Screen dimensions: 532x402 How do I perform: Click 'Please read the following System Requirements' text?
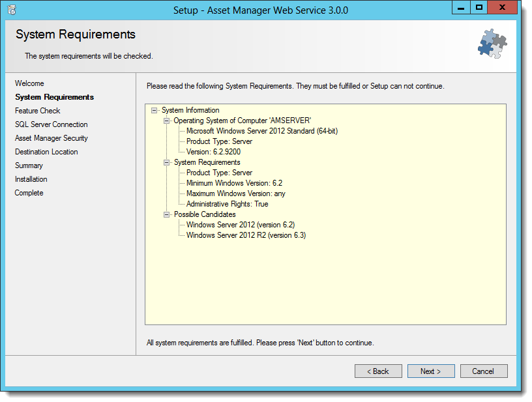295,86
